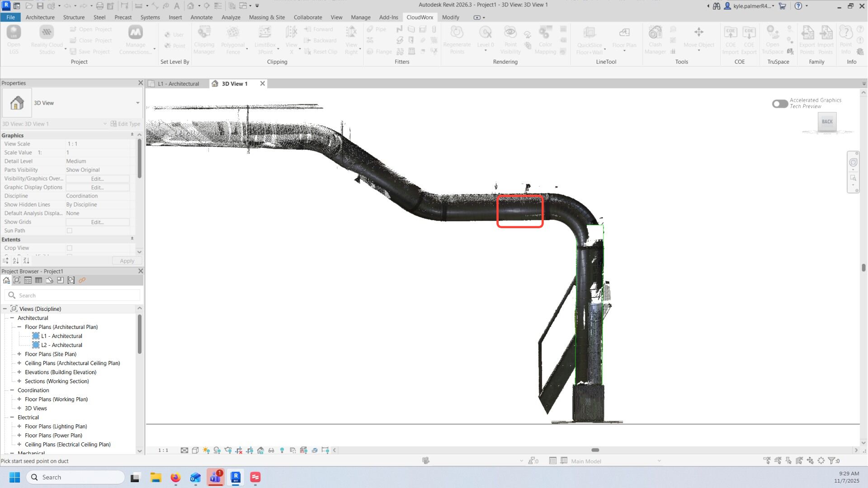Image resolution: width=868 pixels, height=488 pixels.
Task: Click Edit for Visibility/Graphics Overrides
Action: (98, 179)
